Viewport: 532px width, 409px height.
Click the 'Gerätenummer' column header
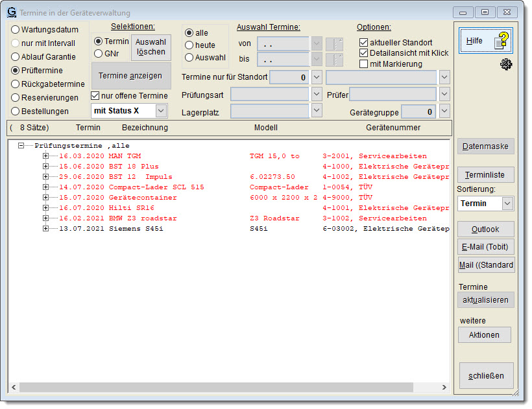pyautogui.click(x=393, y=128)
